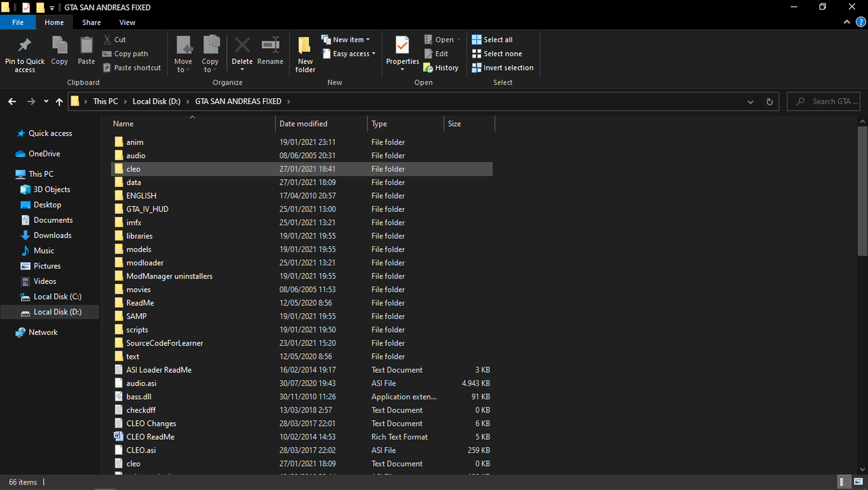Open the Easy access dropdown
This screenshot has width=868, height=490.
click(349, 54)
